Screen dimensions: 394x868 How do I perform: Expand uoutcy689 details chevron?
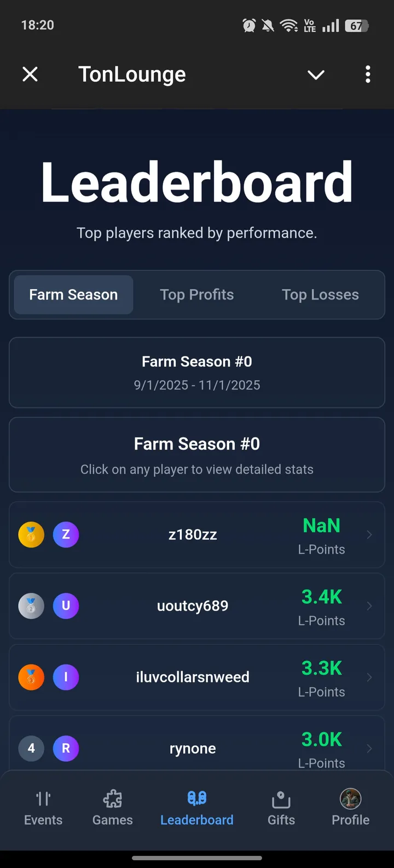click(369, 606)
